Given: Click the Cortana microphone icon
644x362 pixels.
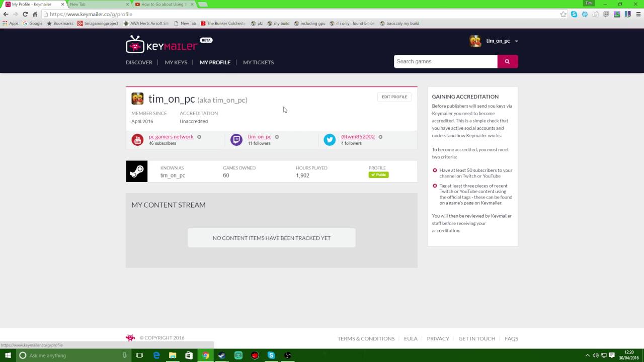Looking at the screenshot, I should click(124, 355).
